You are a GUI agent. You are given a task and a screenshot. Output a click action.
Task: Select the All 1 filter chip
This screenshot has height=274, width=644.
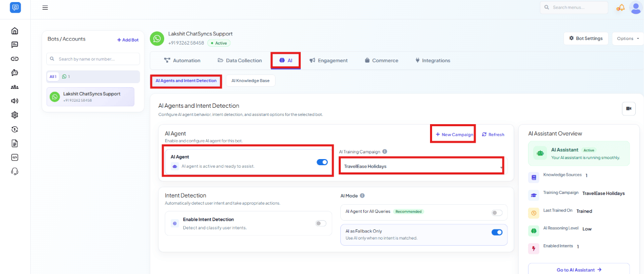click(x=53, y=76)
